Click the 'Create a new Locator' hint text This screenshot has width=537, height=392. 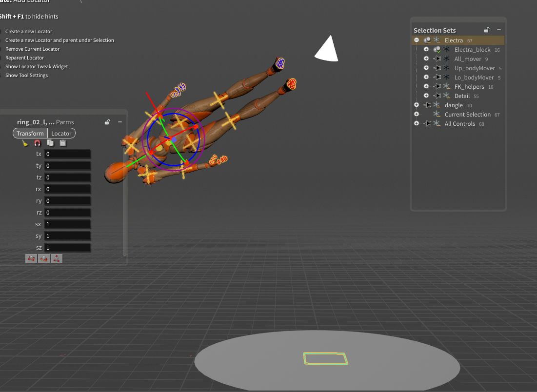tap(29, 32)
